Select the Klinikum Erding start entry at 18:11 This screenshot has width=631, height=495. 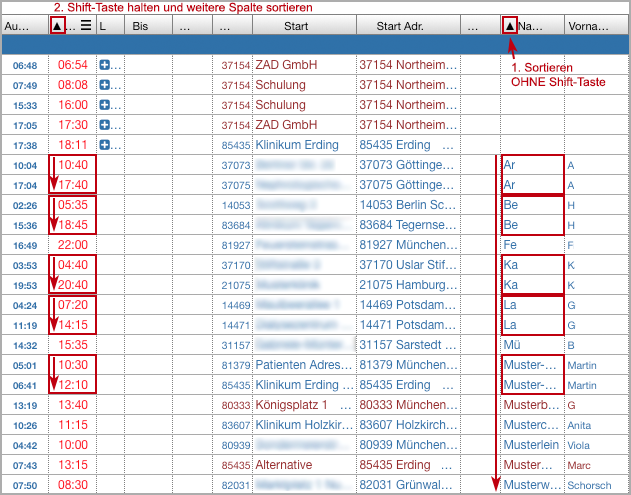(298, 145)
